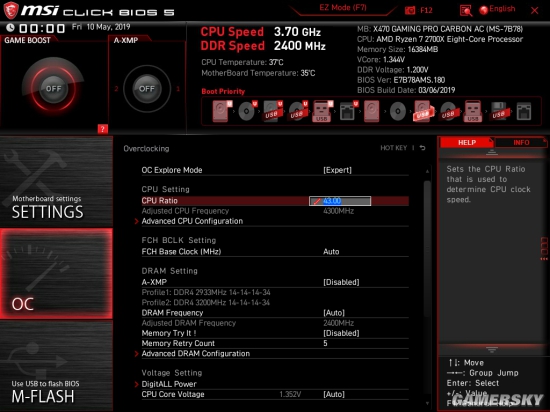Toggle the GAME BOOST knob
This screenshot has height=412, width=550.
[x=53, y=89]
